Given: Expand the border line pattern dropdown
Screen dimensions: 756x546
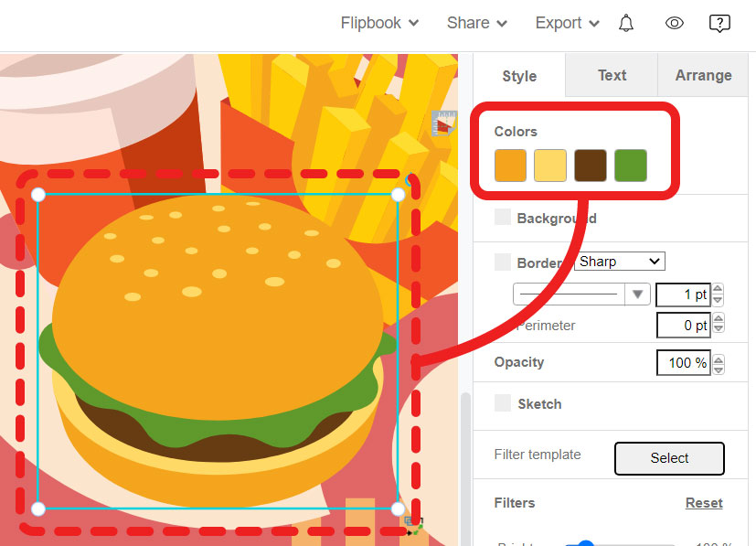Looking at the screenshot, I should tap(637, 294).
